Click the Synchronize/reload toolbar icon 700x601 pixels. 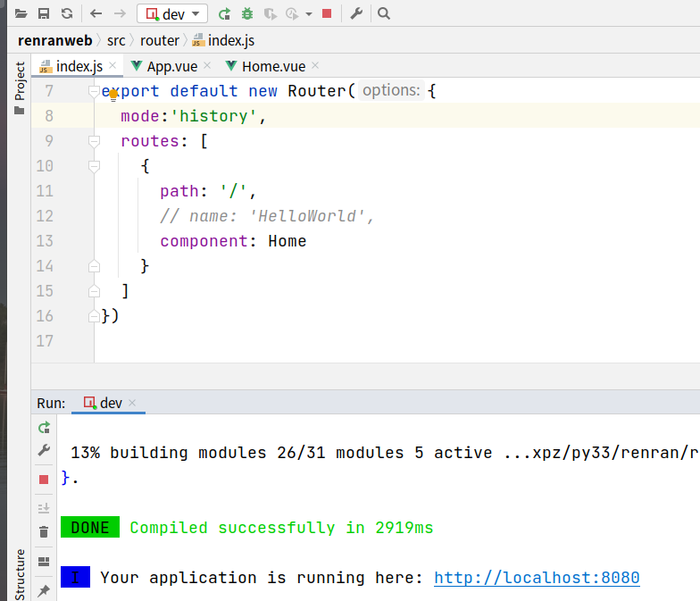tap(67, 13)
